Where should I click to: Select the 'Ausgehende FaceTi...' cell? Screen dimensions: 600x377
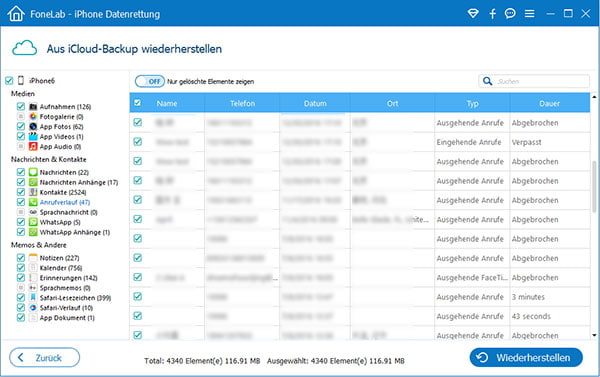click(472, 277)
